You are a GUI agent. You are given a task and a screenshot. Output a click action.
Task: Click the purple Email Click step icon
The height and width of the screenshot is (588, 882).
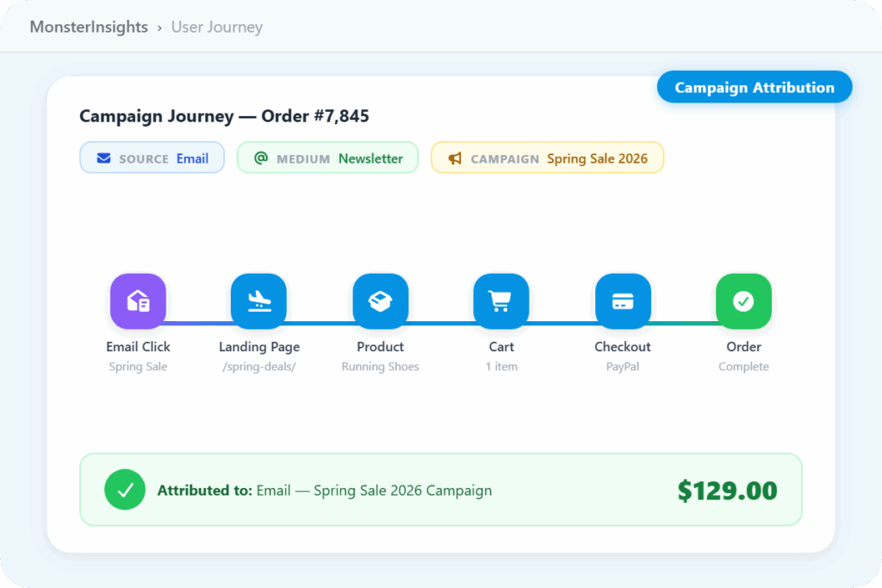(138, 301)
